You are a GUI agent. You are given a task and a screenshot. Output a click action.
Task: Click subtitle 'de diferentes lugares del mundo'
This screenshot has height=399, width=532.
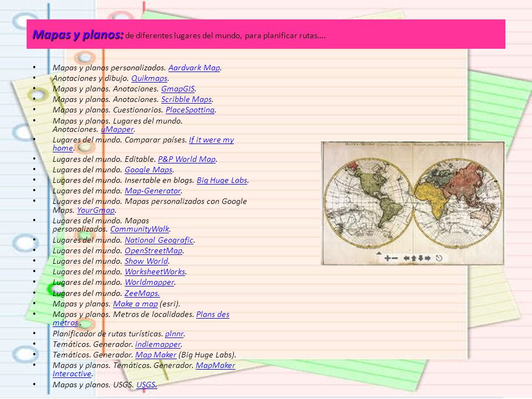coord(183,35)
